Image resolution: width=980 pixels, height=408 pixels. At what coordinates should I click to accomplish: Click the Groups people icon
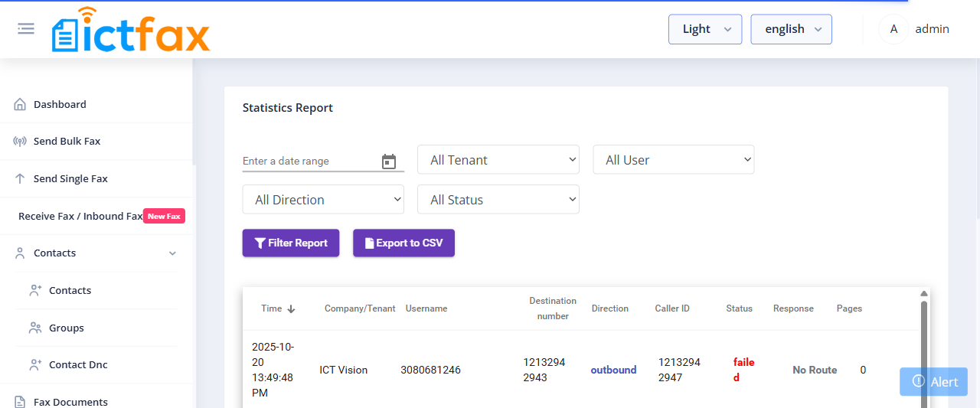click(x=35, y=328)
